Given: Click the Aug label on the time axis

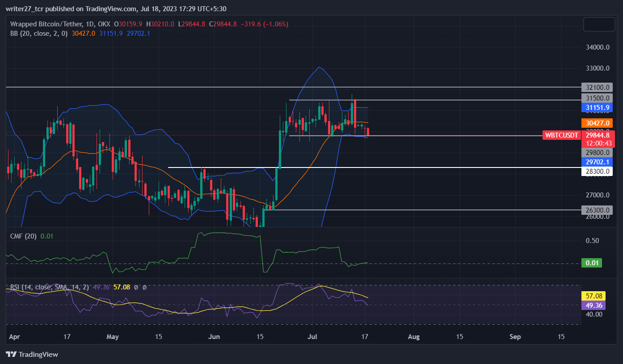Looking at the screenshot, I should pyautogui.click(x=414, y=336).
